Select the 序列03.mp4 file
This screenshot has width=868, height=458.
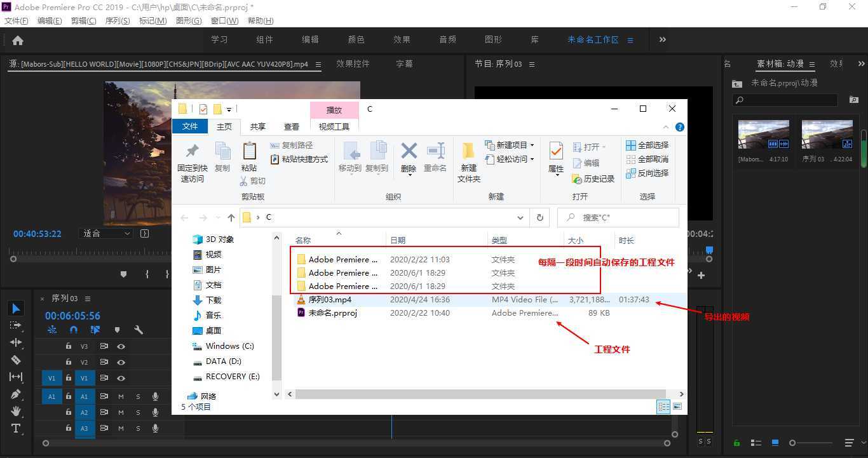(330, 299)
